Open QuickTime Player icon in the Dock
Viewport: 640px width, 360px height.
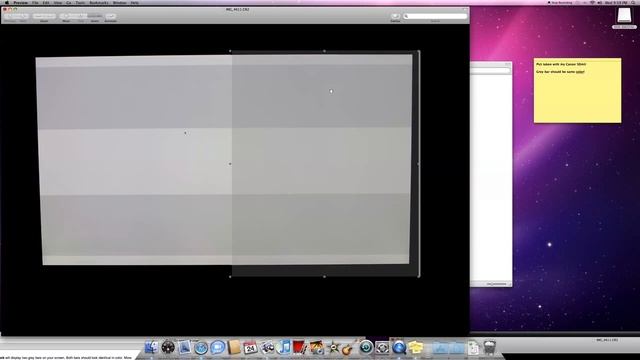pos(399,348)
